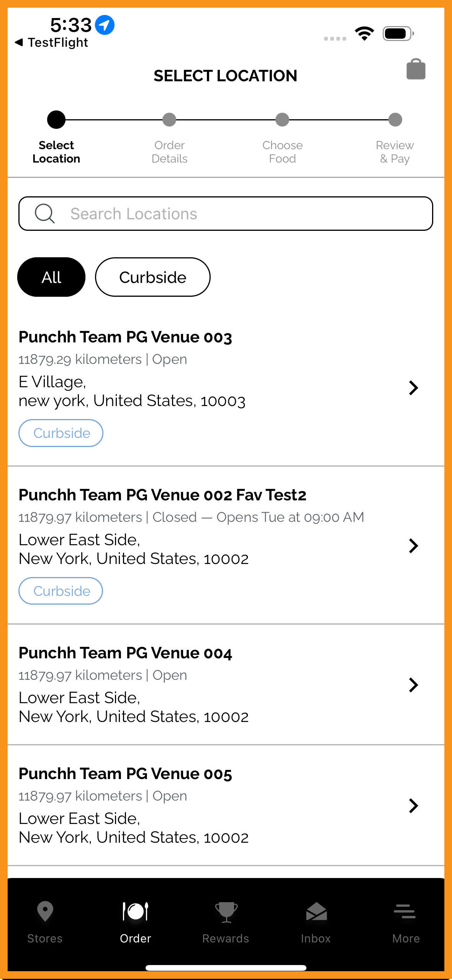The width and height of the screenshot is (452, 980).
Task: Tap Curbside tag under Venue 003
Action: (61, 433)
